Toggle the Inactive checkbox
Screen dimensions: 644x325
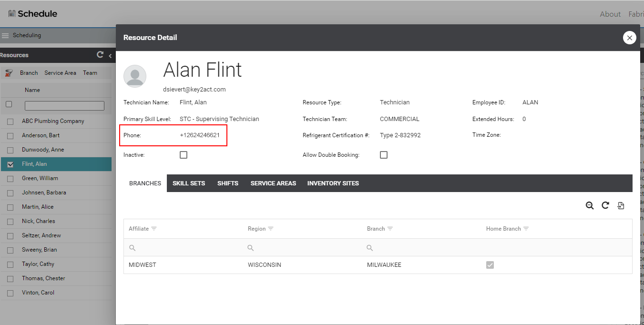(184, 155)
